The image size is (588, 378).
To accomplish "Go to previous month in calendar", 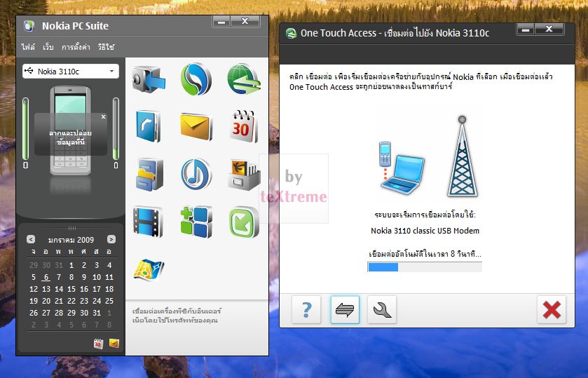I will pyautogui.click(x=31, y=239).
